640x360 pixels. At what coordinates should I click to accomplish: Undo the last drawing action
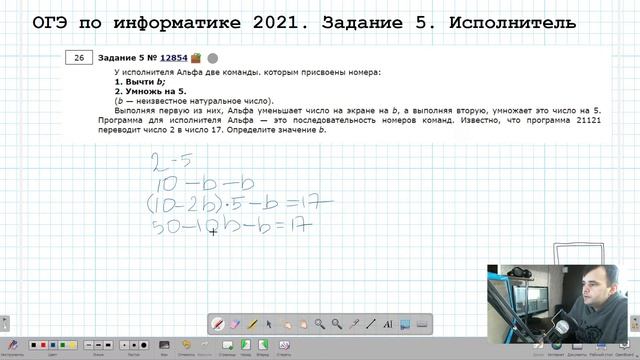click(186, 345)
